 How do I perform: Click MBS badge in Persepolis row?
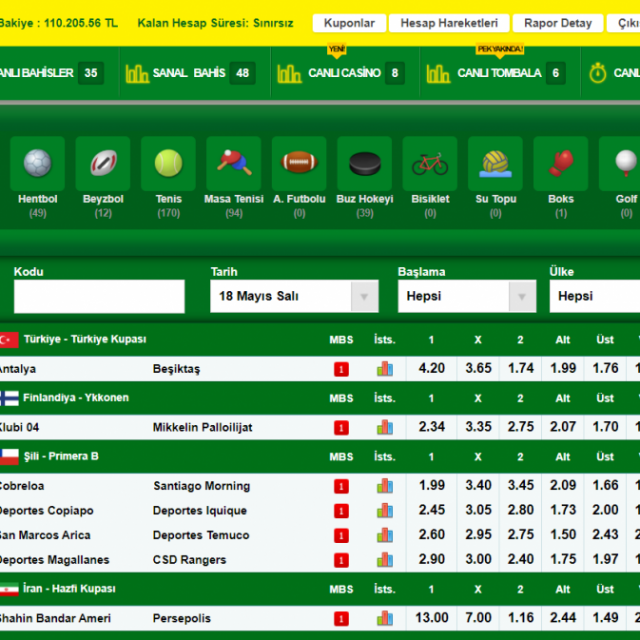pyautogui.click(x=341, y=619)
